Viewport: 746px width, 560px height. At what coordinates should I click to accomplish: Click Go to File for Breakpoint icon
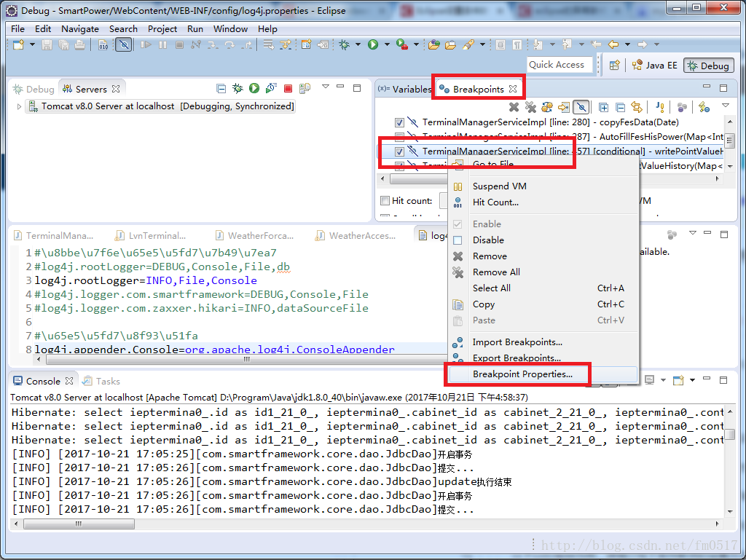click(565, 108)
